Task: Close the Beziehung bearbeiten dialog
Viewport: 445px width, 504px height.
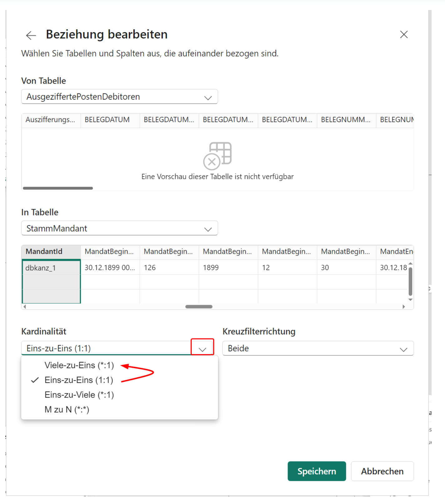Action: coord(404,34)
